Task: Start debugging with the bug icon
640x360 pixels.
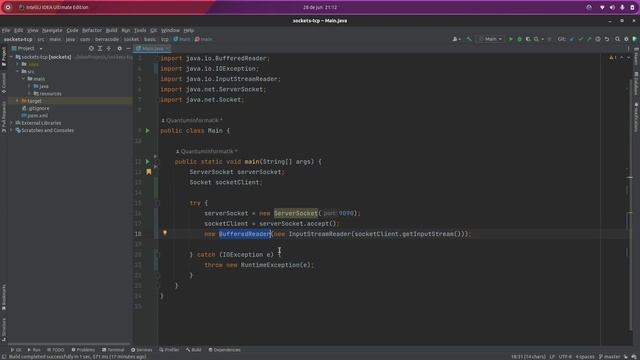Action: coord(519,39)
